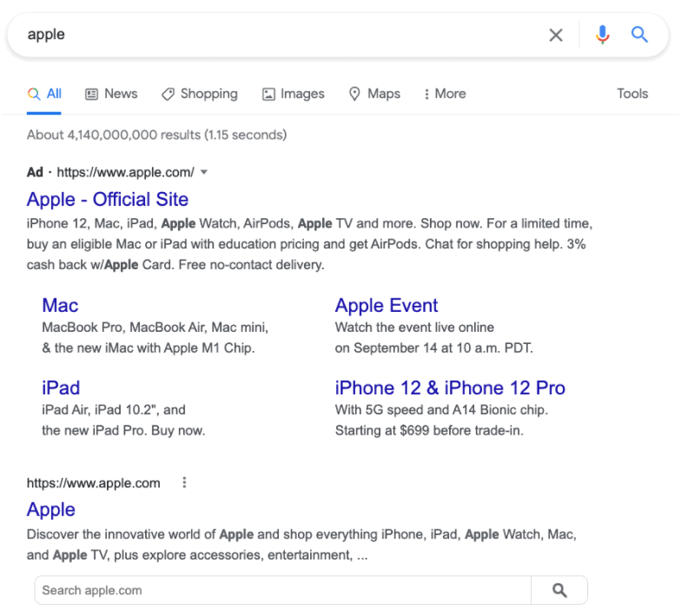This screenshot has height=616, width=694.
Task: Submit search using the blue magnifier icon
Action: tap(639, 34)
